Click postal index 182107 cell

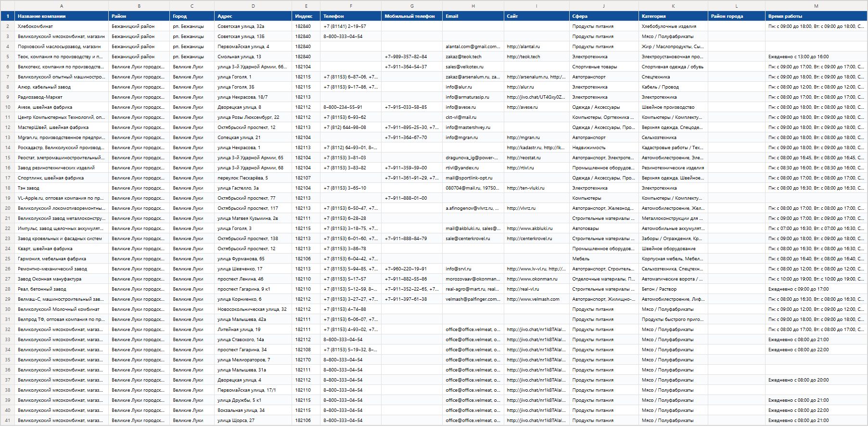point(306,178)
